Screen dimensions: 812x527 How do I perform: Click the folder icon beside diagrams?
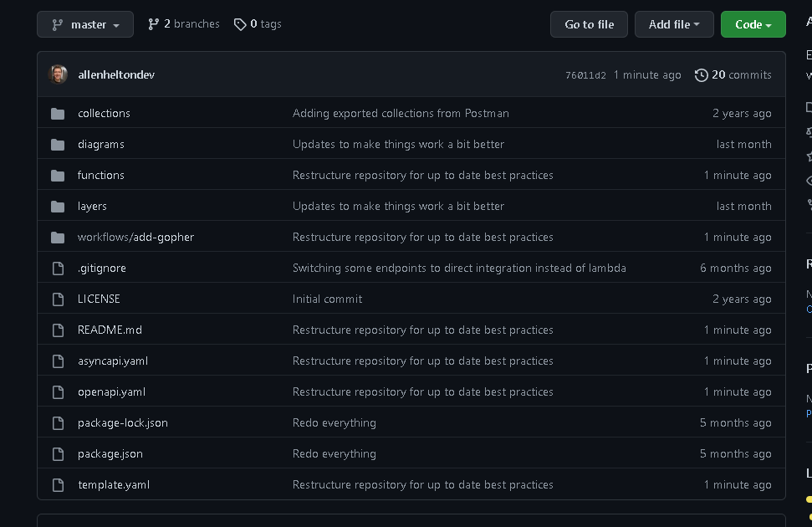(x=58, y=144)
